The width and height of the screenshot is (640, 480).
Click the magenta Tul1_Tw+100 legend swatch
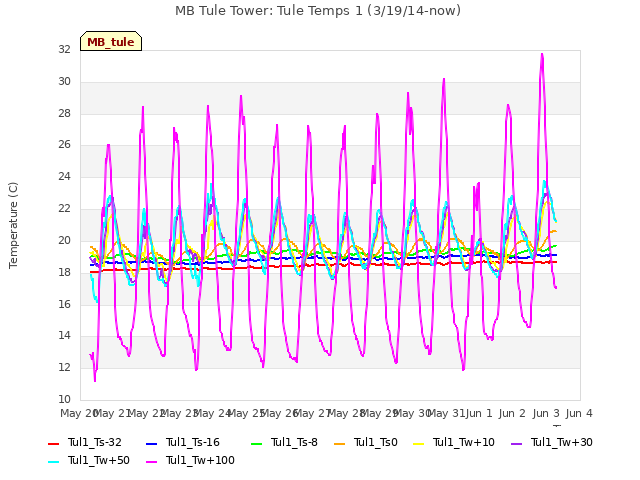151,461
